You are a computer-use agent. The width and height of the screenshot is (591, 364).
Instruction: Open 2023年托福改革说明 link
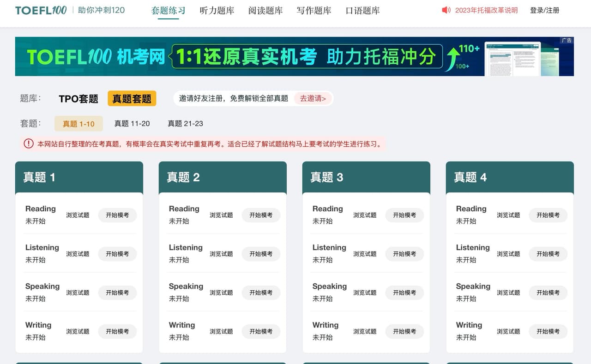[486, 10]
